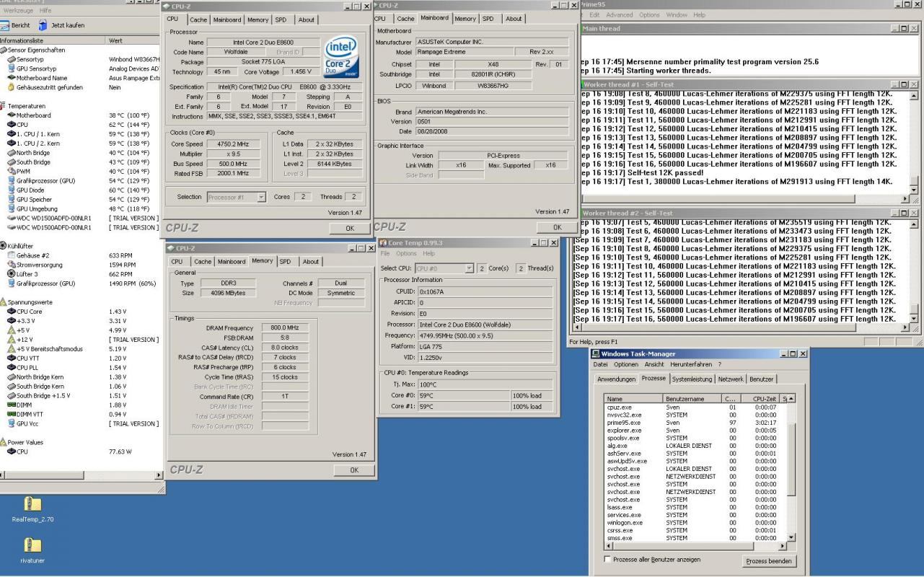Select the Power Values group icon
Image resolution: width=924 pixels, height=577 pixels.
click(x=3, y=442)
